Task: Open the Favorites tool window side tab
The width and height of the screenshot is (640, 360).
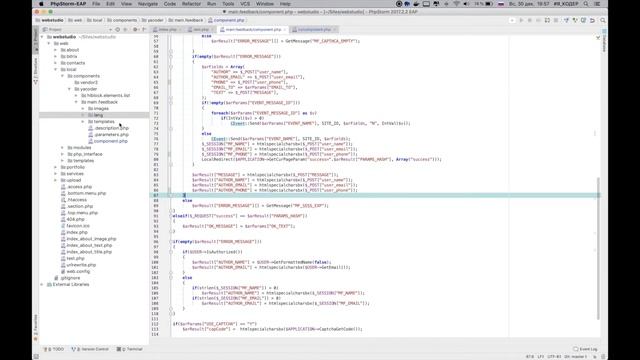Action: (x=36, y=327)
